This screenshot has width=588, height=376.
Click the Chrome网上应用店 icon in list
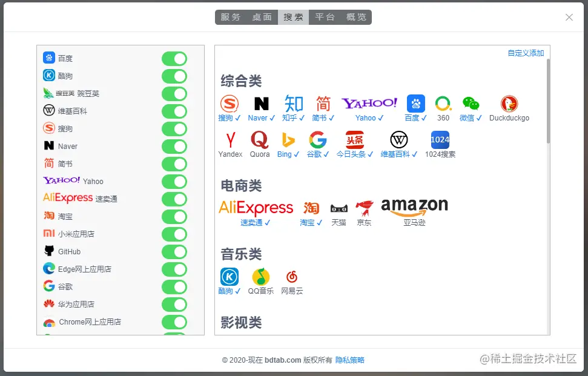point(49,323)
